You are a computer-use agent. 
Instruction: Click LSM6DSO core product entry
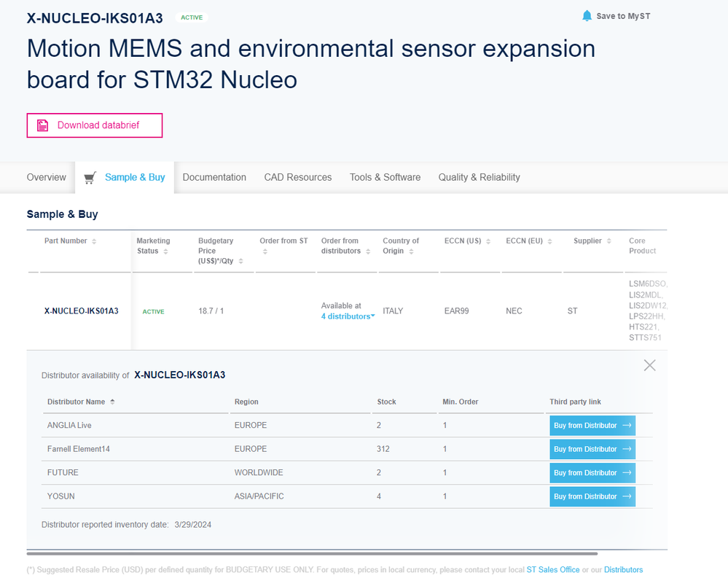pyautogui.click(x=648, y=284)
